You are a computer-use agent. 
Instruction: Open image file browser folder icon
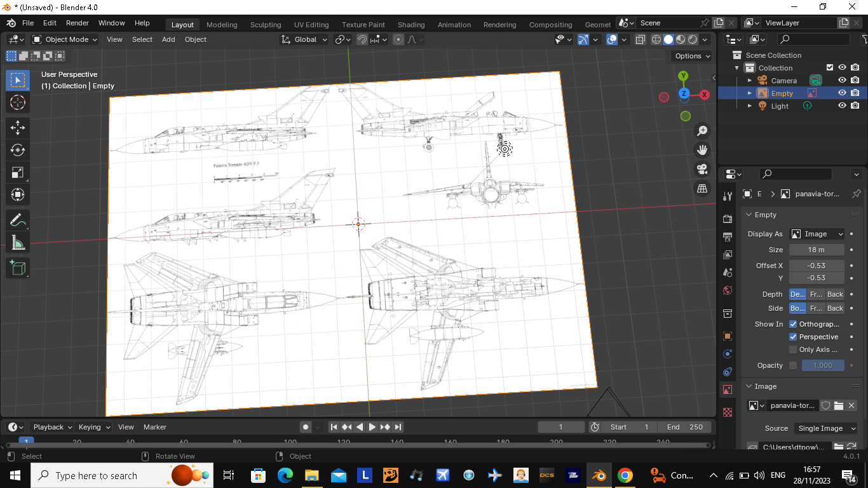[839, 405]
